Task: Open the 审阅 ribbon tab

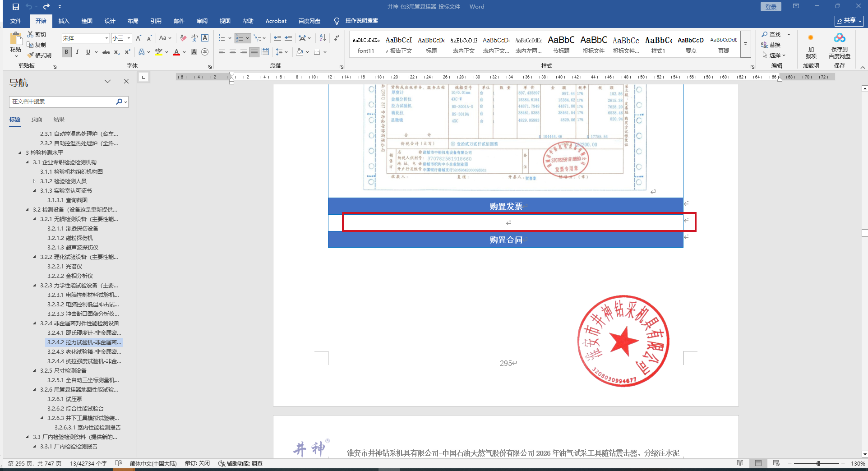Action: click(x=202, y=21)
